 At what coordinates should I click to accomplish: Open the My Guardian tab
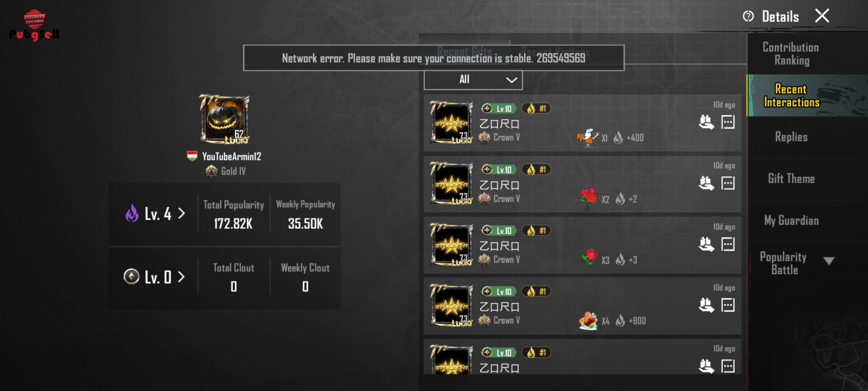791,220
